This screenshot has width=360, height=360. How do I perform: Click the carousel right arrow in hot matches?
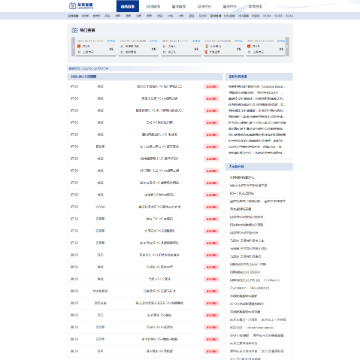(287, 46)
